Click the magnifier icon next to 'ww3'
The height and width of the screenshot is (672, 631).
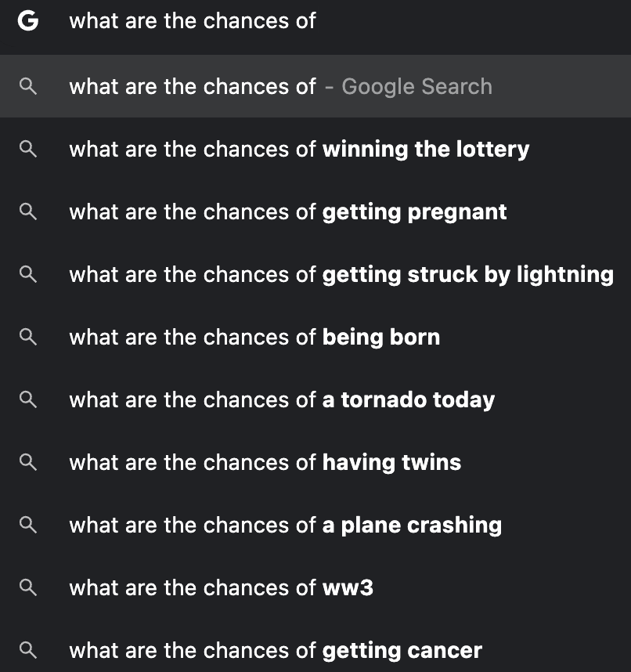[x=27, y=588]
